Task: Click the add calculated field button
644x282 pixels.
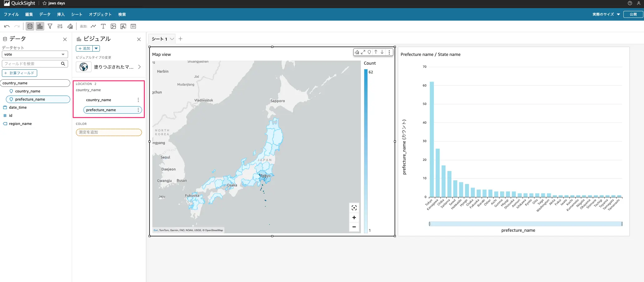Action: click(19, 73)
